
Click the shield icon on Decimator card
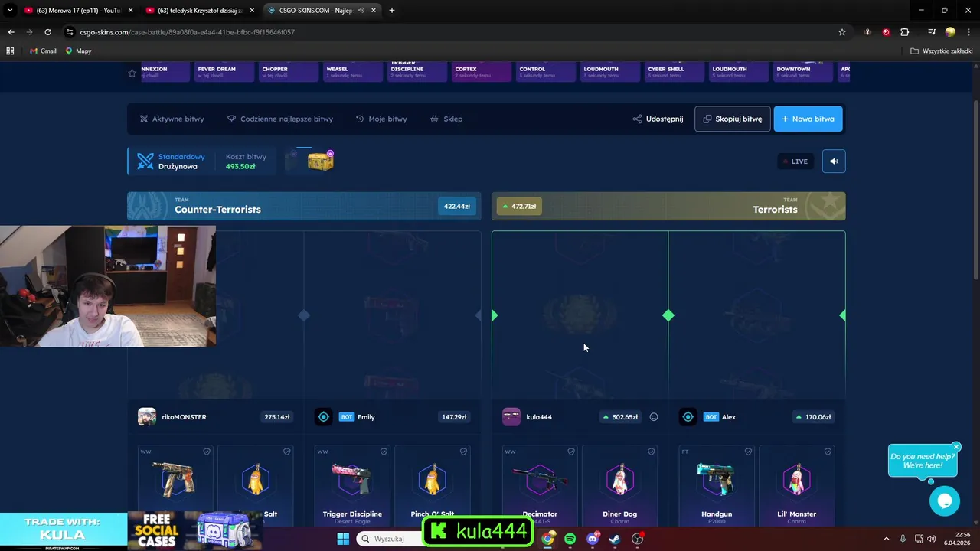tap(571, 452)
